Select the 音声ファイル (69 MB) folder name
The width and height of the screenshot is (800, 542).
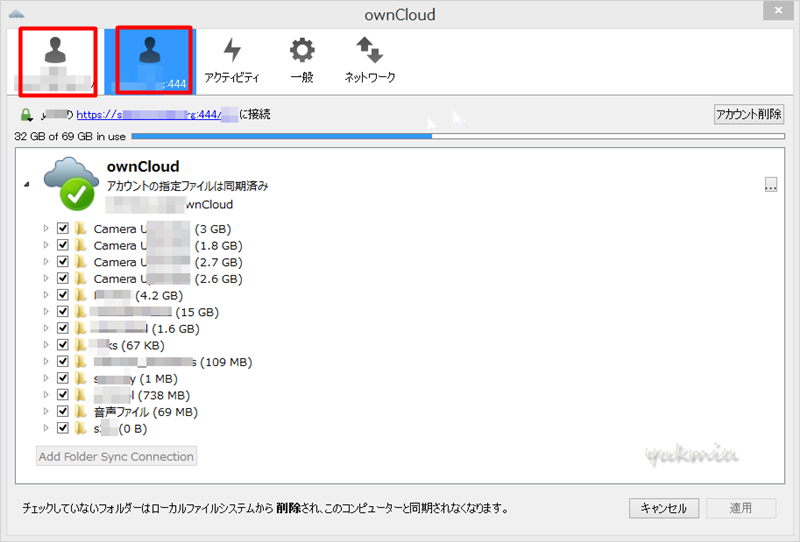146,411
